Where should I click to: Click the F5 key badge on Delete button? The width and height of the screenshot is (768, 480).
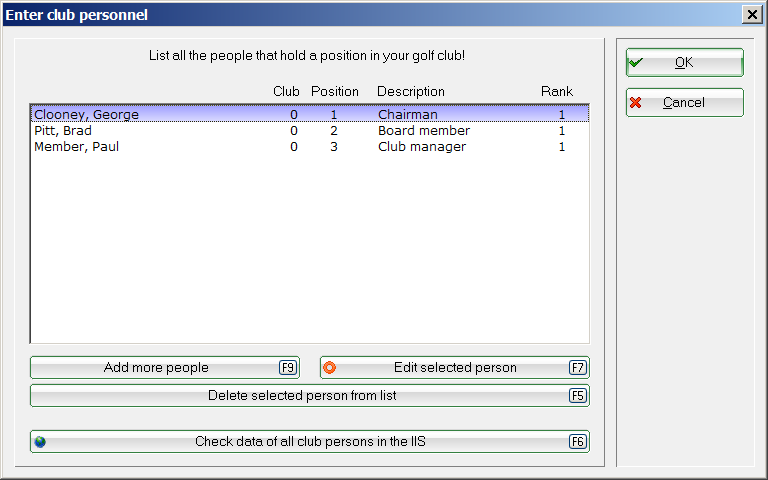click(578, 395)
